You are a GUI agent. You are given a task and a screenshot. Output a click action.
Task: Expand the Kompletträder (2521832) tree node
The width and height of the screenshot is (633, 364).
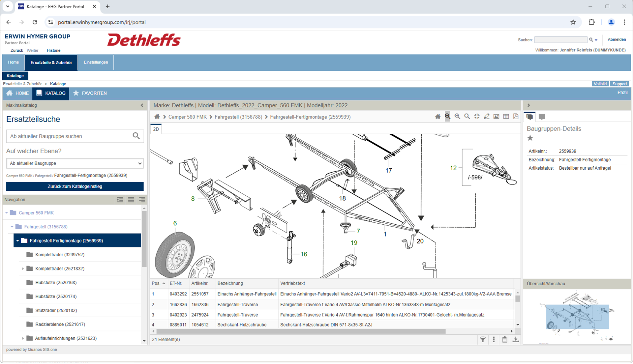point(23,269)
